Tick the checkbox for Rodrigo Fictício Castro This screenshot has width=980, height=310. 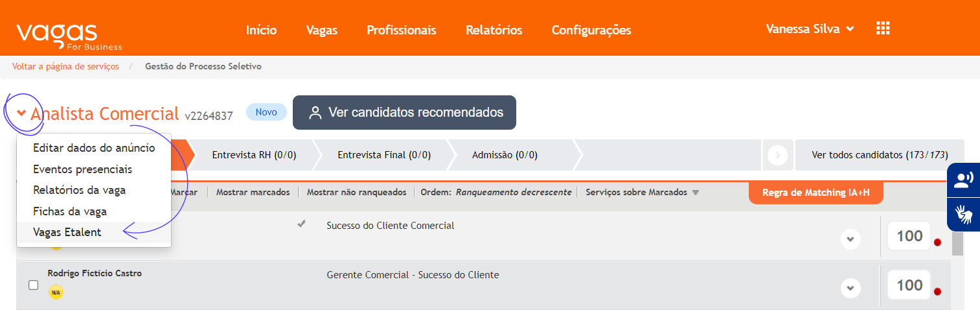click(x=34, y=285)
